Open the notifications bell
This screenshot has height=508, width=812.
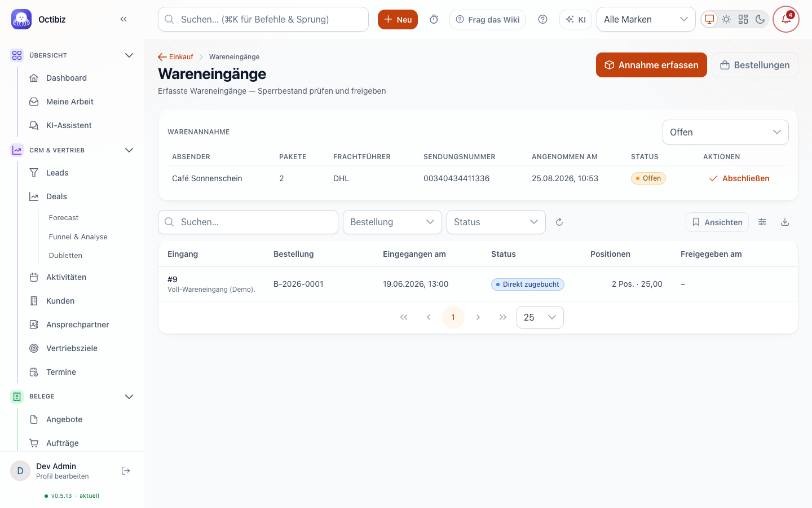786,19
